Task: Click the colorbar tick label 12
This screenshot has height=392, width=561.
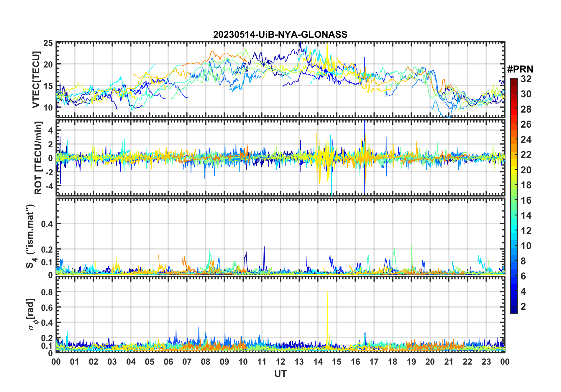Action: click(526, 230)
